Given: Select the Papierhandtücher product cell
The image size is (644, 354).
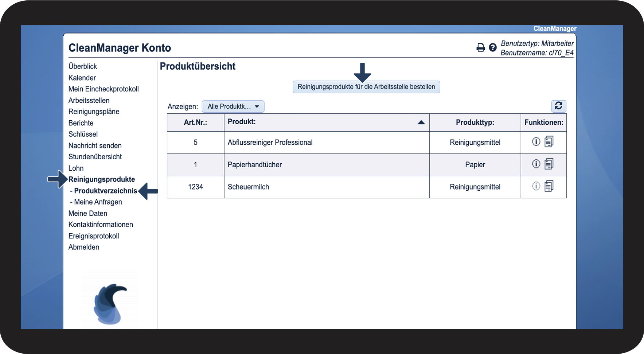Looking at the screenshot, I should pyautogui.click(x=327, y=165).
